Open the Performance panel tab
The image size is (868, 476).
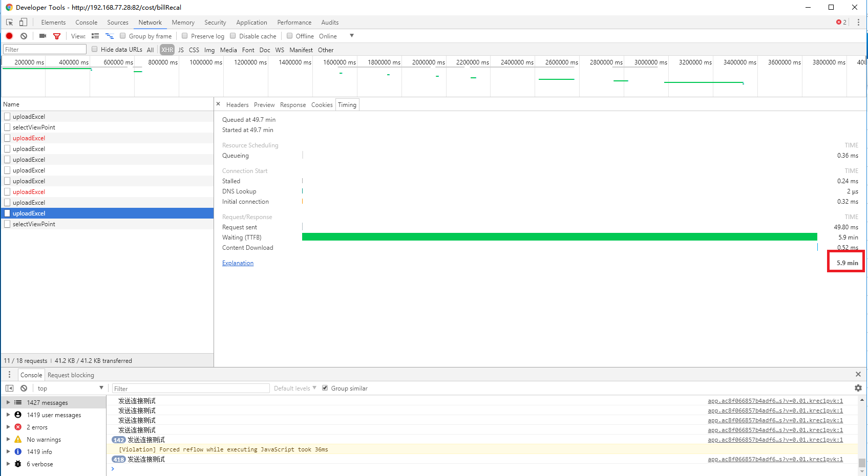pos(294,23)
